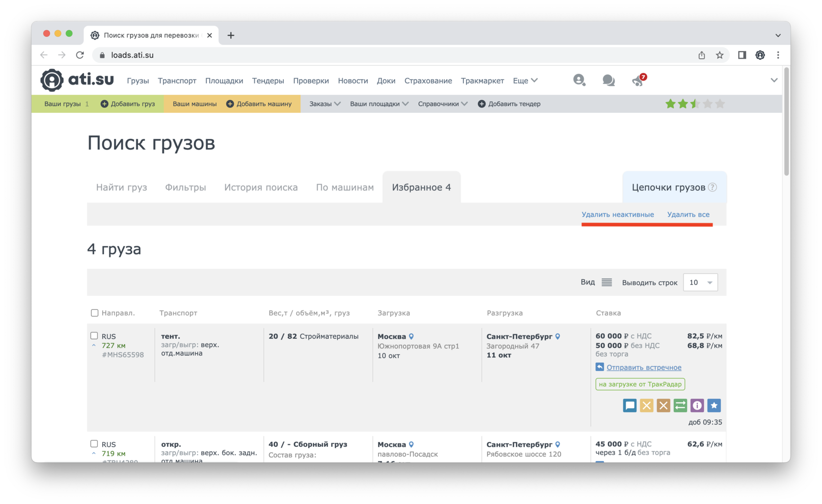Image resolution: width=822 pixels, height=504 pixels.
Task: Click Удалить неактивные link
Action: tap(617, 214)
